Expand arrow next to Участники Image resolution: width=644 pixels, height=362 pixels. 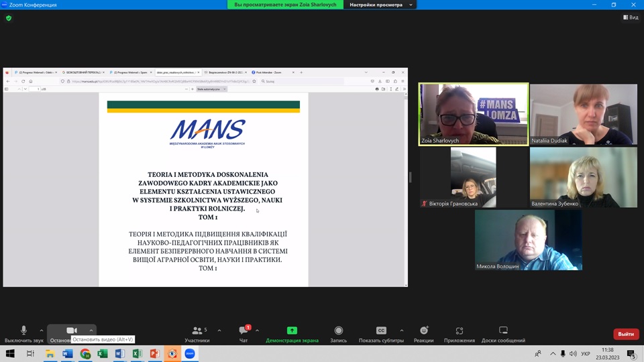coord(219,330)
